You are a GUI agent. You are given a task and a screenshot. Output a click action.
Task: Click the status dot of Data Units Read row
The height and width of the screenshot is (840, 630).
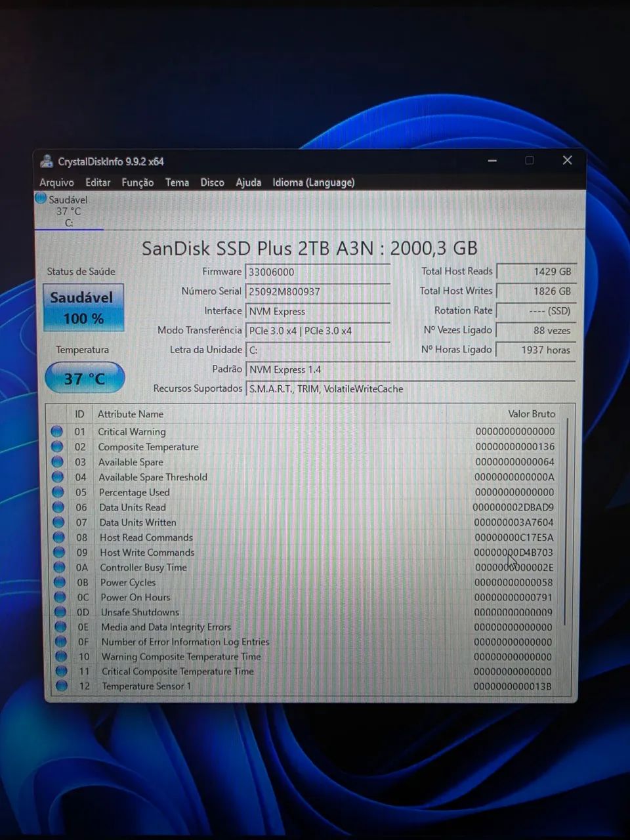pyautogui.click(x=58, y=507)
